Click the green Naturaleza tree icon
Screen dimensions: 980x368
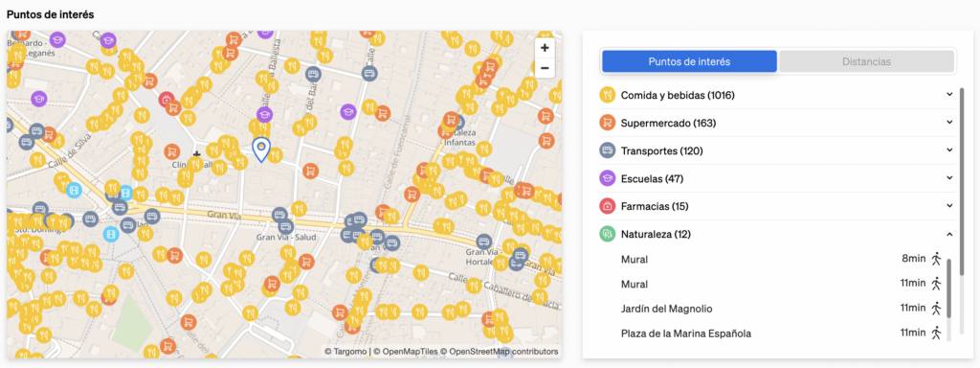click(608, 234)
